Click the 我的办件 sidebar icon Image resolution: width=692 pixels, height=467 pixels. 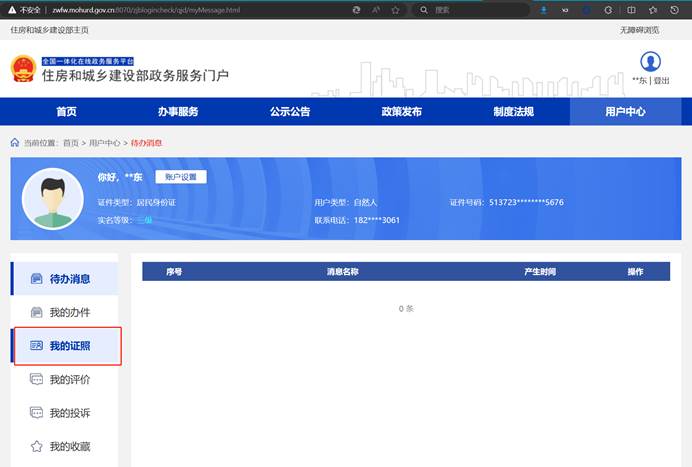(37, 312)
